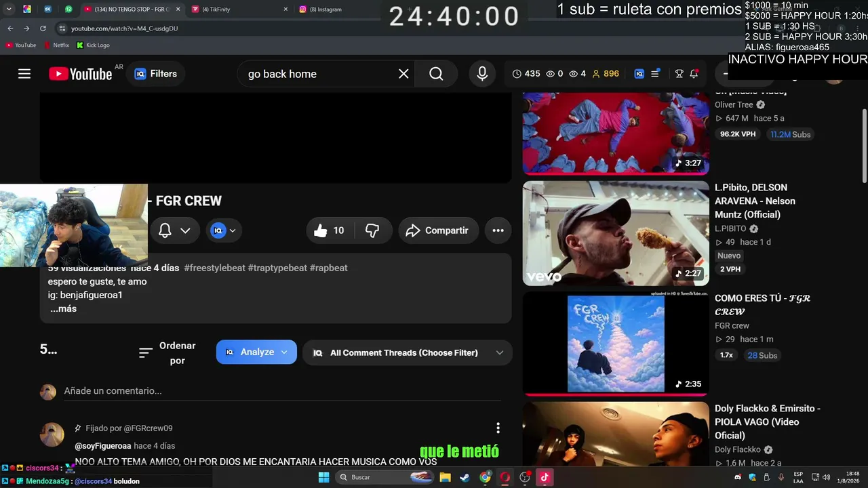
Task: Start voice search with microphone
Action: point(482,74)
